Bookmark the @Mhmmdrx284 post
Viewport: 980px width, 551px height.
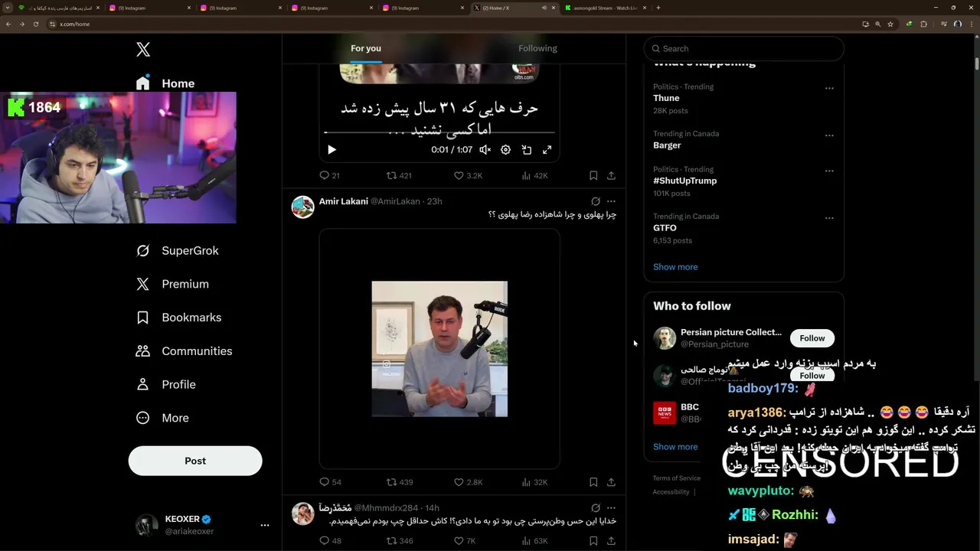click(x=593, y=541)
